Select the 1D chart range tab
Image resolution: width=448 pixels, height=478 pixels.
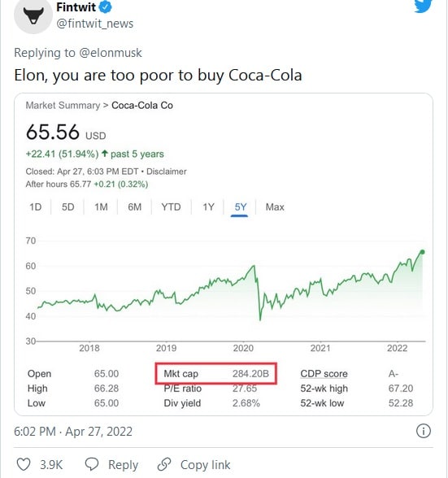tap(36, 207)
